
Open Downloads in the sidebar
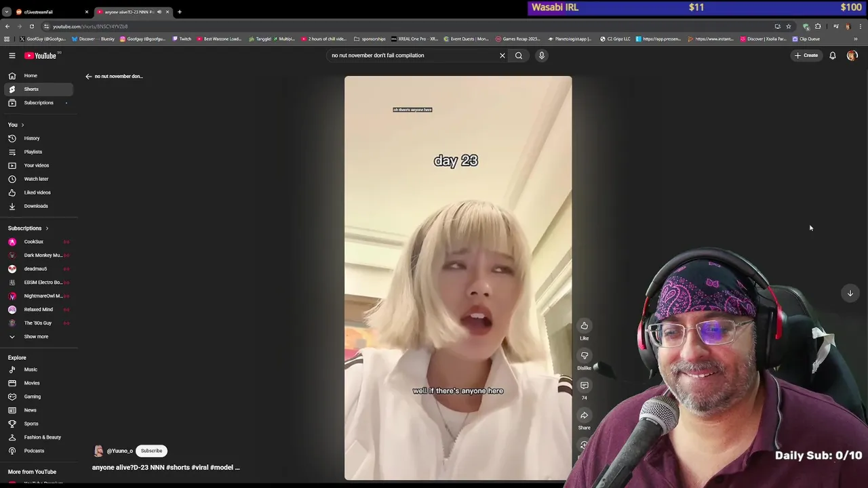click(39, 206)
